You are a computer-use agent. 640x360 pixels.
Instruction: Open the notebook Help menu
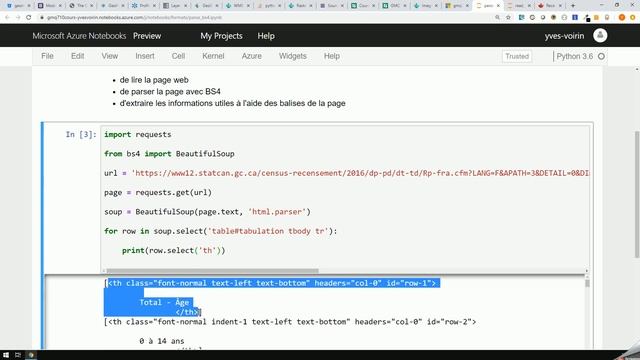click(x=332, y=56)
